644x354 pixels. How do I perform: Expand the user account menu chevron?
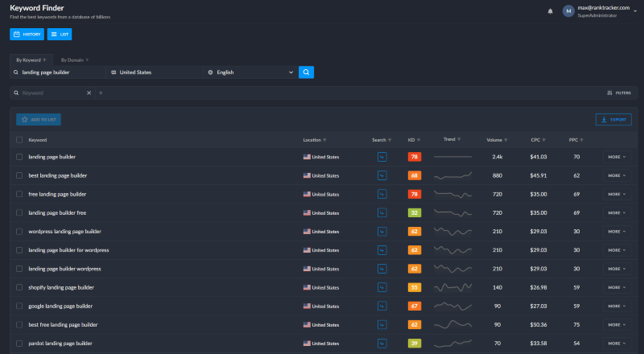click(635, 11)
